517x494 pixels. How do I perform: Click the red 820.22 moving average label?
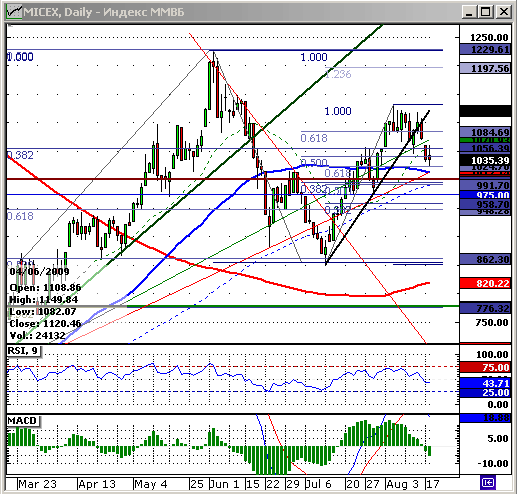(485, 284)
